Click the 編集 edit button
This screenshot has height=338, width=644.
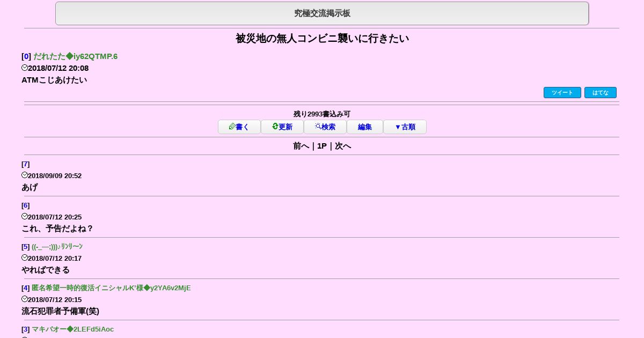(x=365, y=127)
